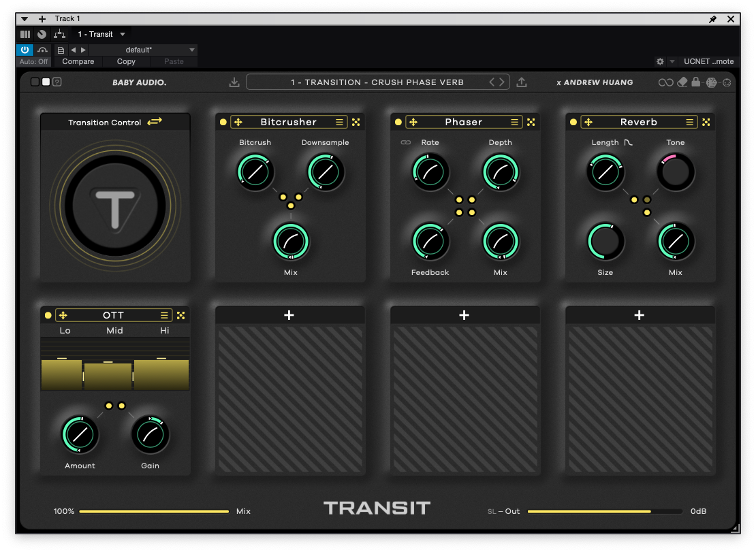
Task: Click the upload/export preset icon
Action: coord(521,82)
